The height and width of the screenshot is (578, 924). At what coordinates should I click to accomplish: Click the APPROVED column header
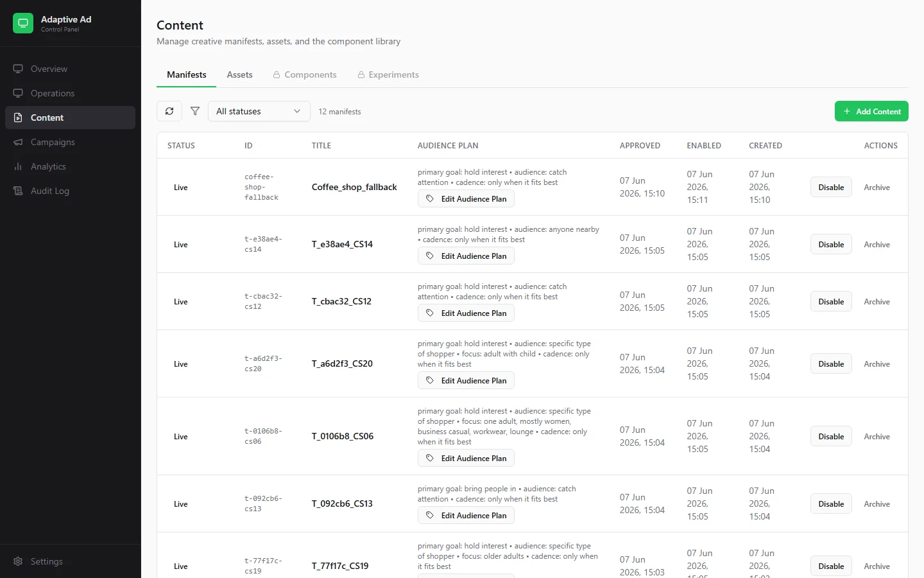click(640, 146)
